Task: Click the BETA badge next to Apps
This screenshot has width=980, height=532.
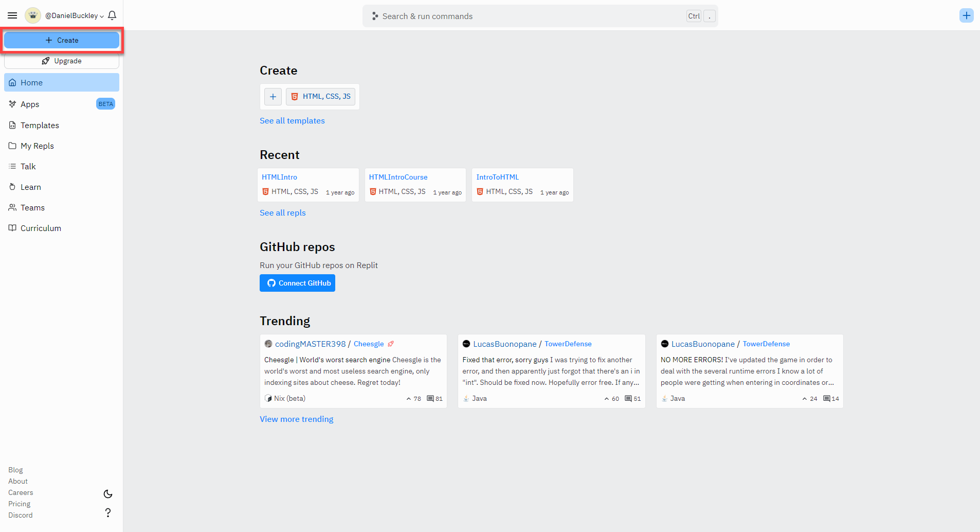Action: (x=105, y=104)
